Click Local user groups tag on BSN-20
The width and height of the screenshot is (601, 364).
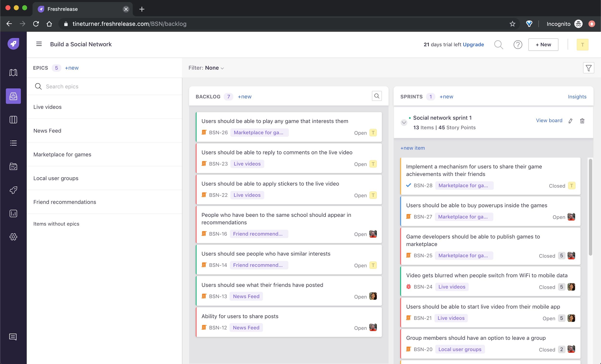click(x=460, y=349)
